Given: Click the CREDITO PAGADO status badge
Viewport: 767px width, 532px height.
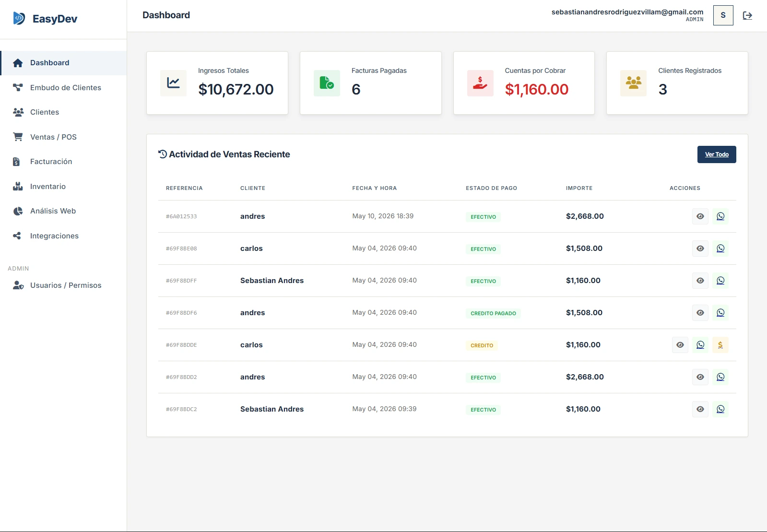Looking at the screenshot, I should point(493,313).
